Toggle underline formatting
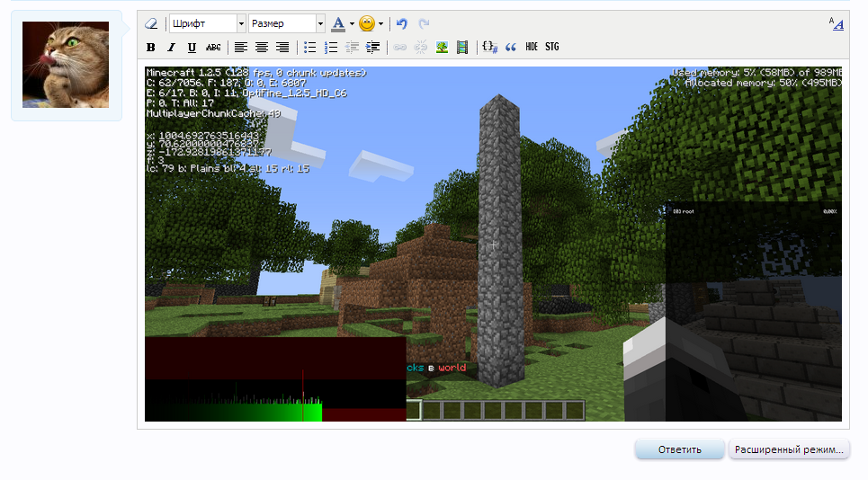The width and height of the screenshot is (868, 480). coord(192,48)
